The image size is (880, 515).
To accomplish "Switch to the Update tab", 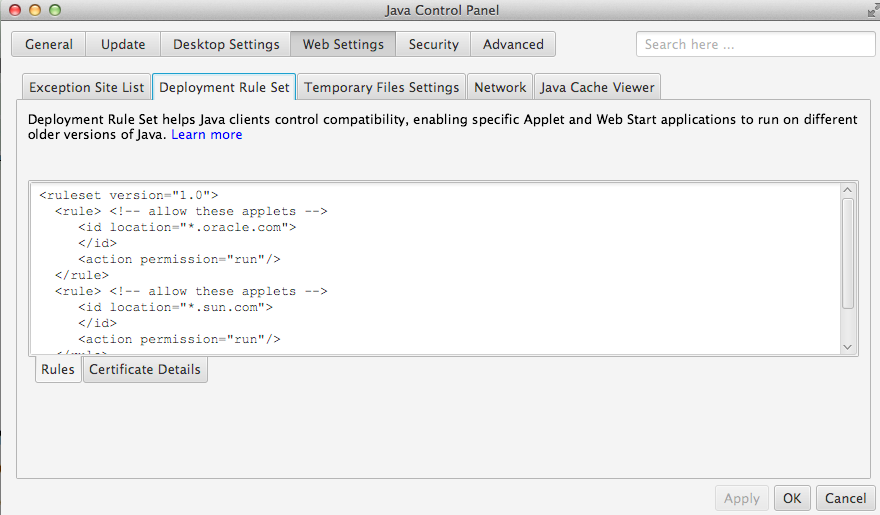I will [123, 44].
